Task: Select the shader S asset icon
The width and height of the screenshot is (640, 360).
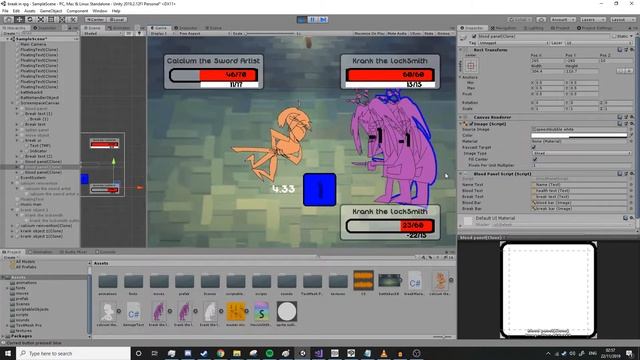Action: coord(261,312)
